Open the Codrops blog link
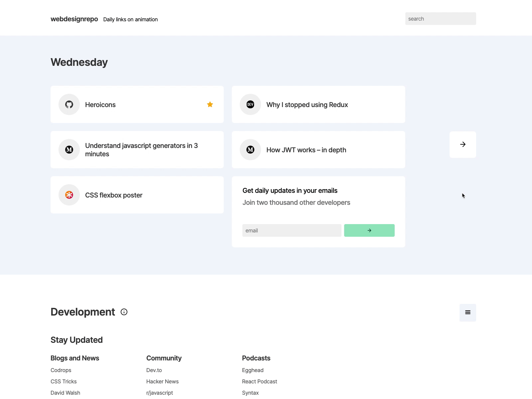This screenshot has width=532, height=399. point(61,370)
